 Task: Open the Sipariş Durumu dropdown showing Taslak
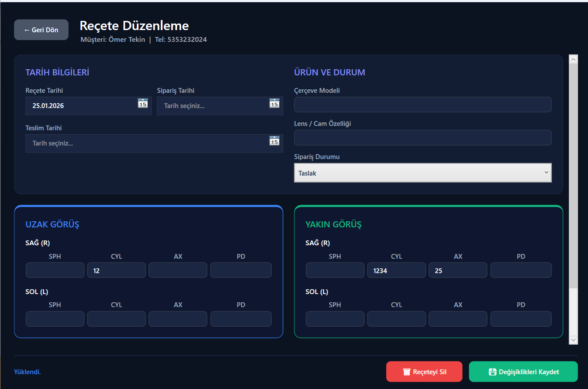point(423,173)
